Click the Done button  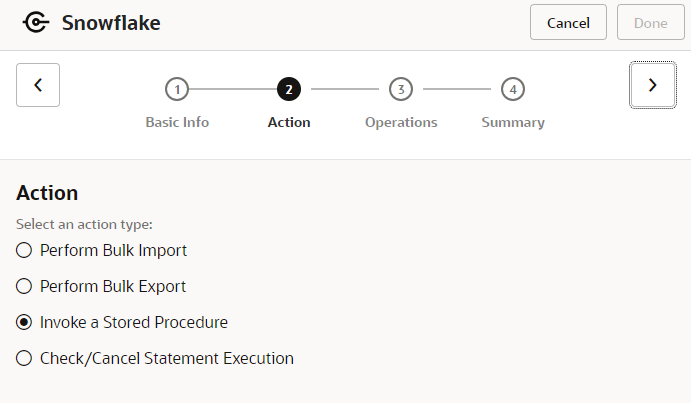650,23
